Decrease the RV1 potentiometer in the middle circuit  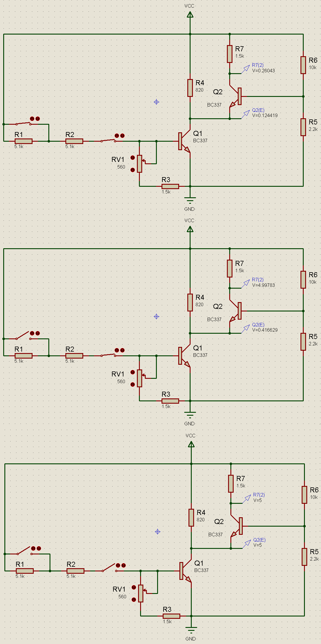[x=133, y=384]
